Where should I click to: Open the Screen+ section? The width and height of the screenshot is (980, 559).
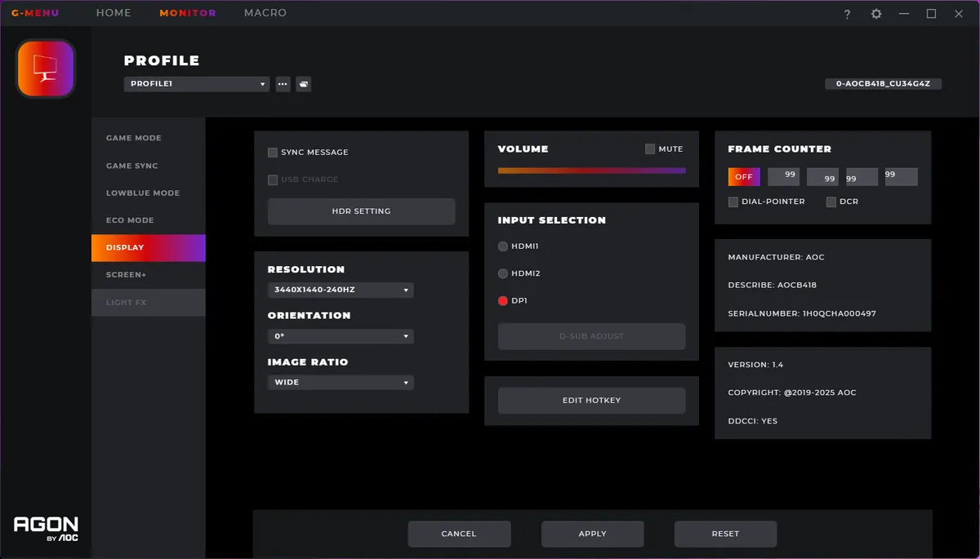click(149, 275)
